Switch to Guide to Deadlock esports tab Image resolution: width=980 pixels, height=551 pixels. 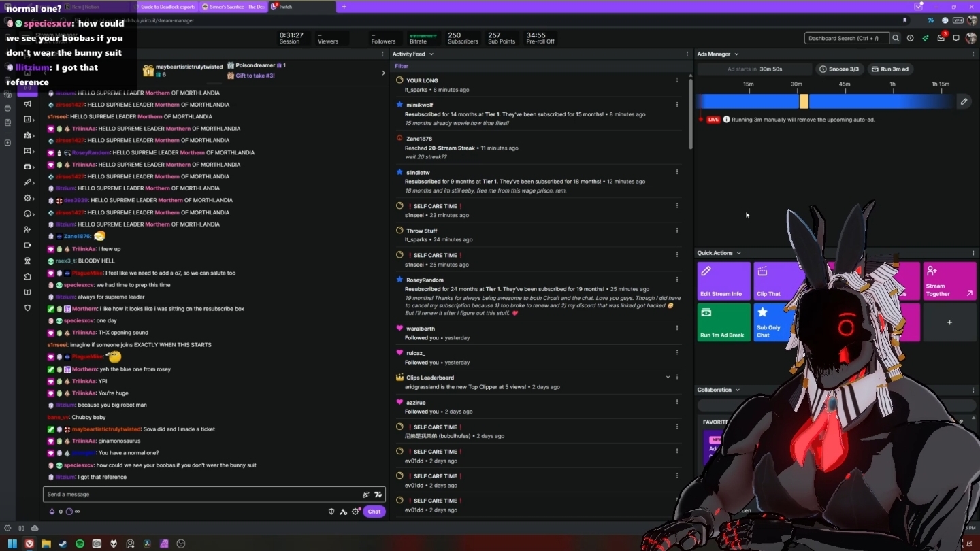click(x=165, y=7)
